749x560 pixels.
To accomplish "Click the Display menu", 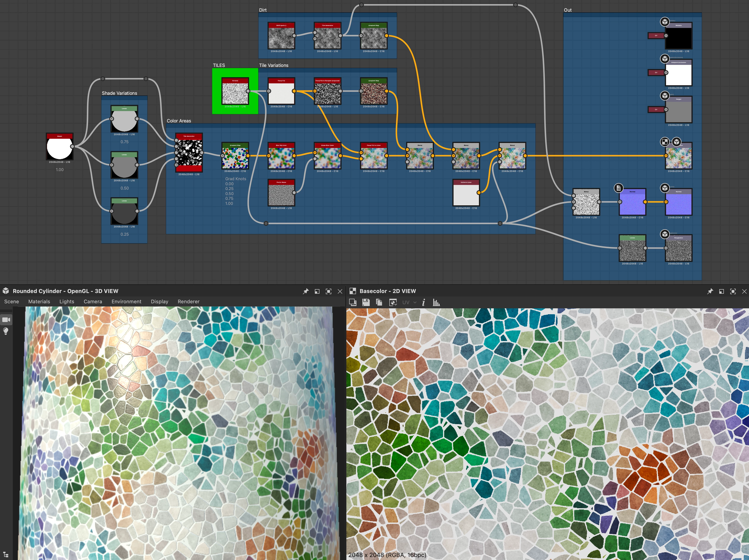I will tap(159, 301).
